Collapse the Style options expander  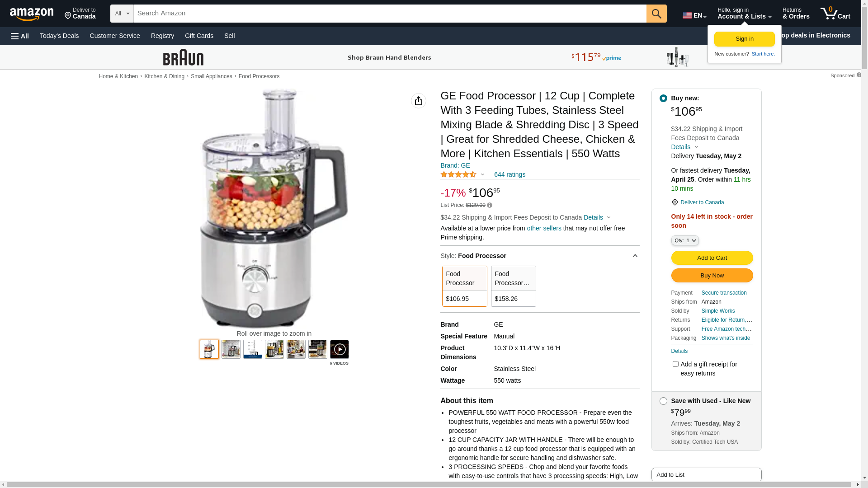click(635, 256)
